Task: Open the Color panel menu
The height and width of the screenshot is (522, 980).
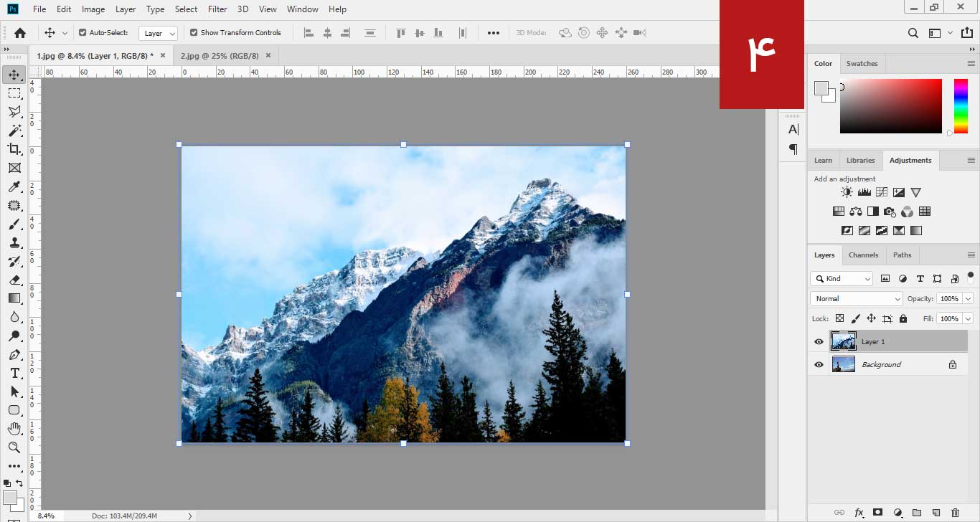Action: coord(971,63)
